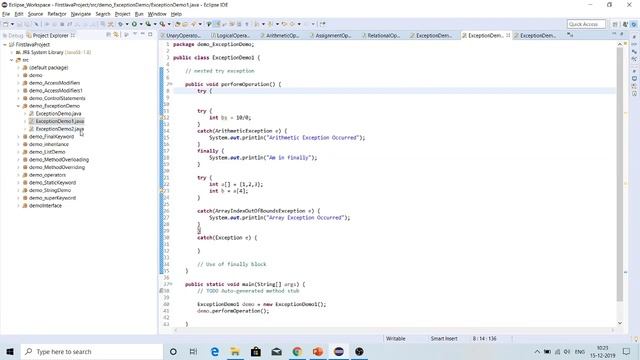Open Google Chrome from the taskbar

coord(297,351)
